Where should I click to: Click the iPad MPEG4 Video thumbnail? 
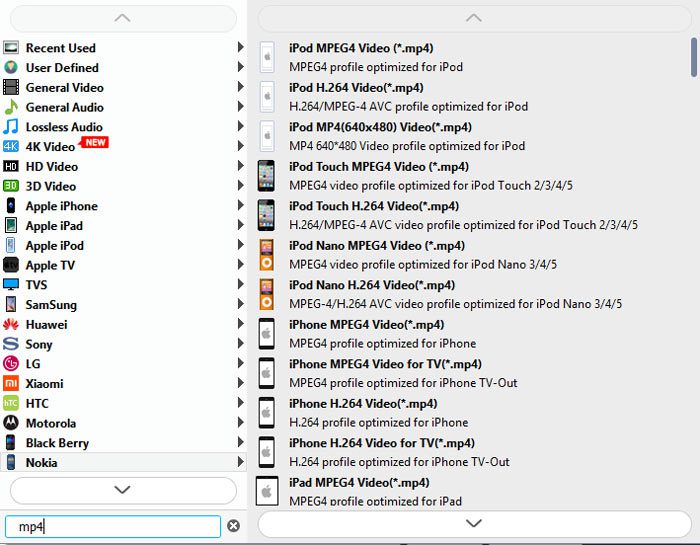pyautogui.click(x=267, y=491)
